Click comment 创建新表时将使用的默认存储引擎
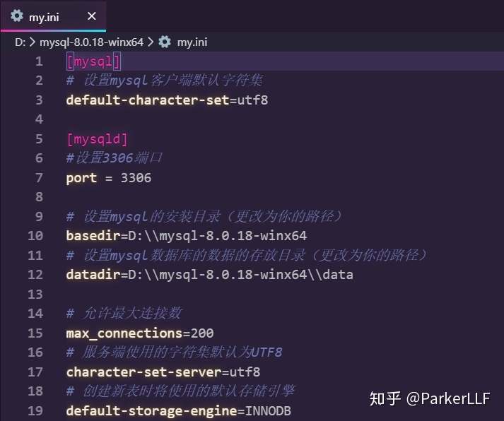Viewport: 504px width, 421px height. point(181,391)
